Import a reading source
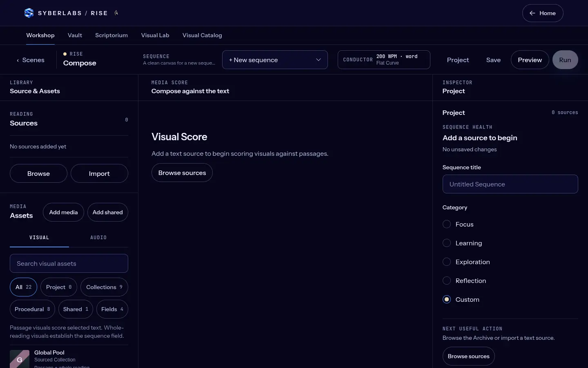Image resolution: width=588 pixels, height=368 pixels. 99,173
